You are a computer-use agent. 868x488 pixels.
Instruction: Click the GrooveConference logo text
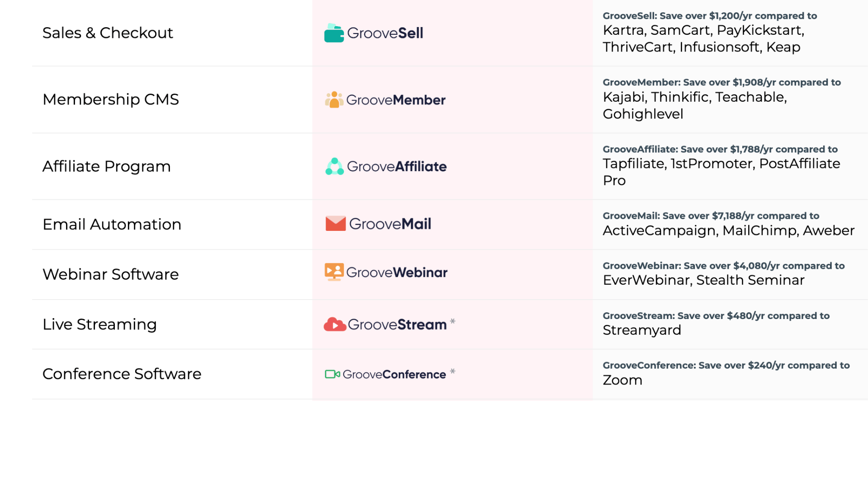(394, 375)
